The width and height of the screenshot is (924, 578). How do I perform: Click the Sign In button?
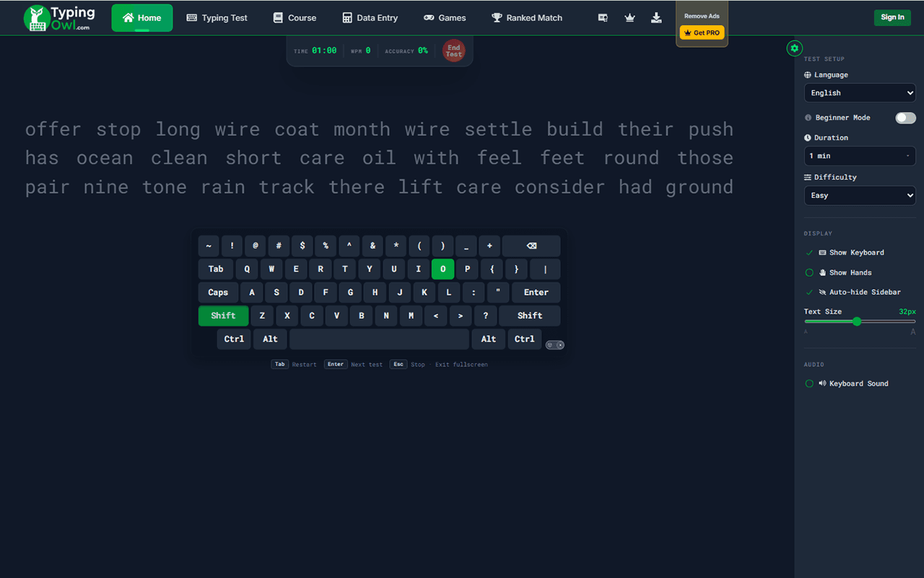892,17
